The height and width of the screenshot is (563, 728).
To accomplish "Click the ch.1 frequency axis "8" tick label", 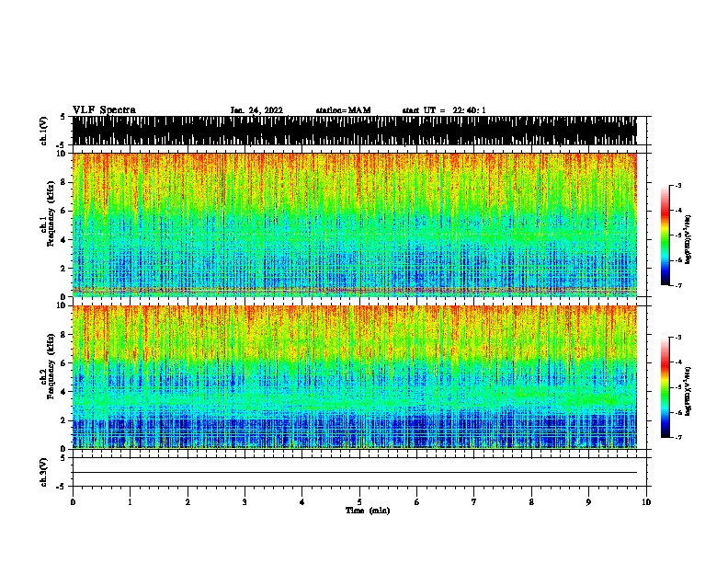I will pyautogui.click(x=64, y=182).
